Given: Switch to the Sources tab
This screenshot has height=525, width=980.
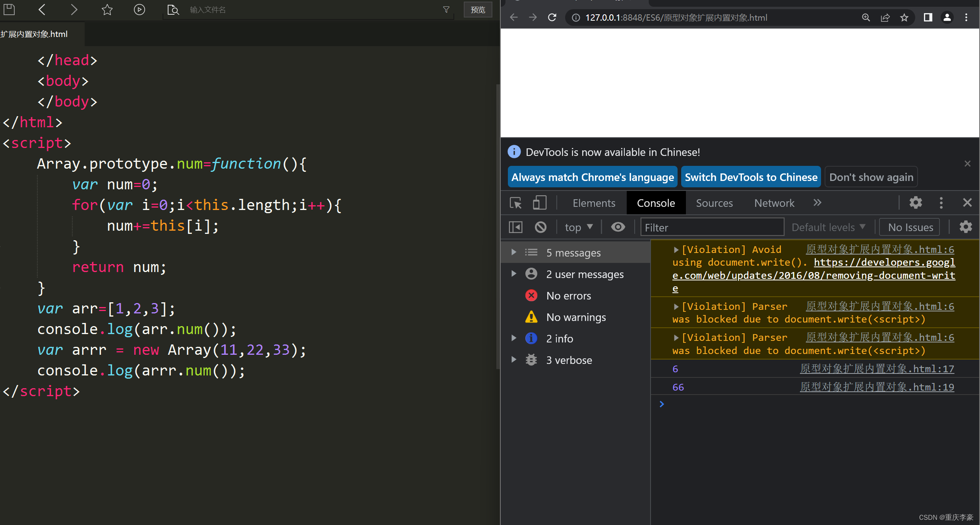Looking at the screenshot, I should (x=714, y=203).
